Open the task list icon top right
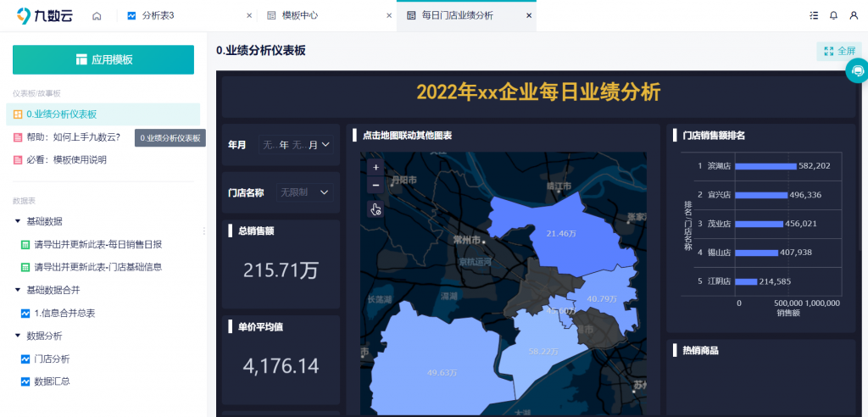The width and height of the screenshot is (868, 417). pos(815,15)
